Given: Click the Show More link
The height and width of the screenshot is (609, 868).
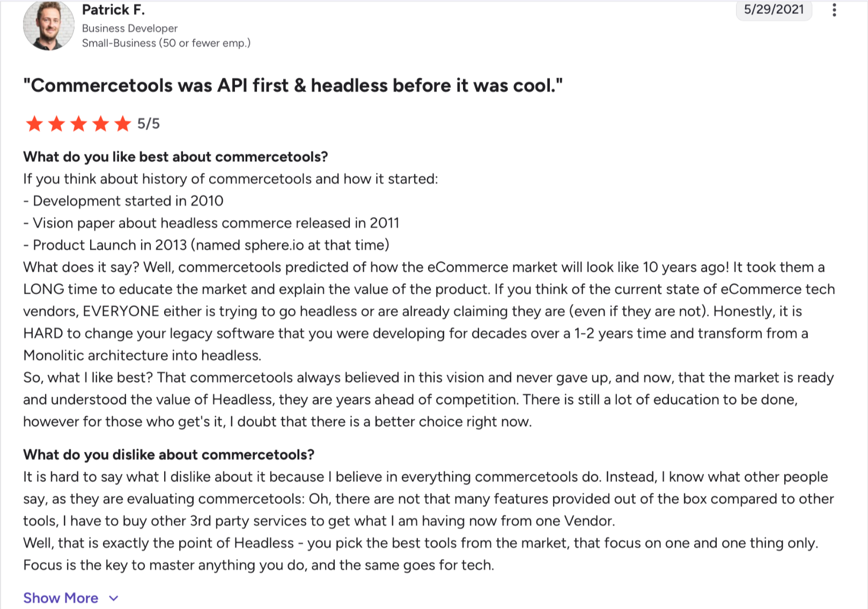Looking at the screenshot, I should click(61, 598).
